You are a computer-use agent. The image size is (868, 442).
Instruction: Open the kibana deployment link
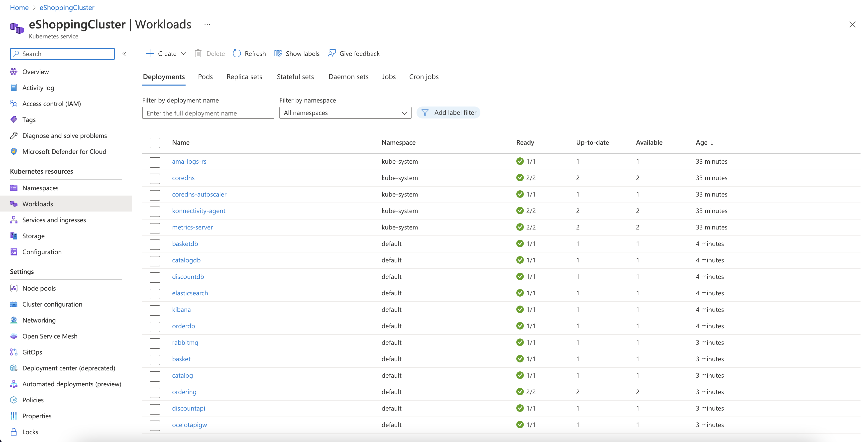[181, 309]
